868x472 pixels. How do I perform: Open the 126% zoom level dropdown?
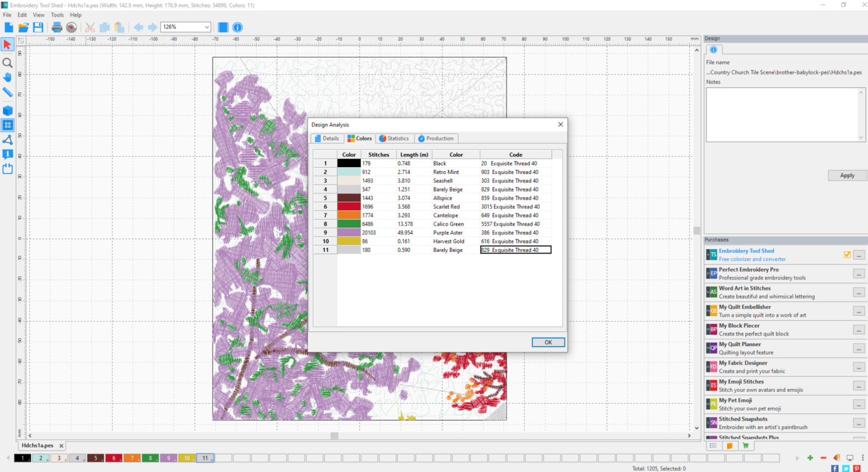tap(207, 27)
